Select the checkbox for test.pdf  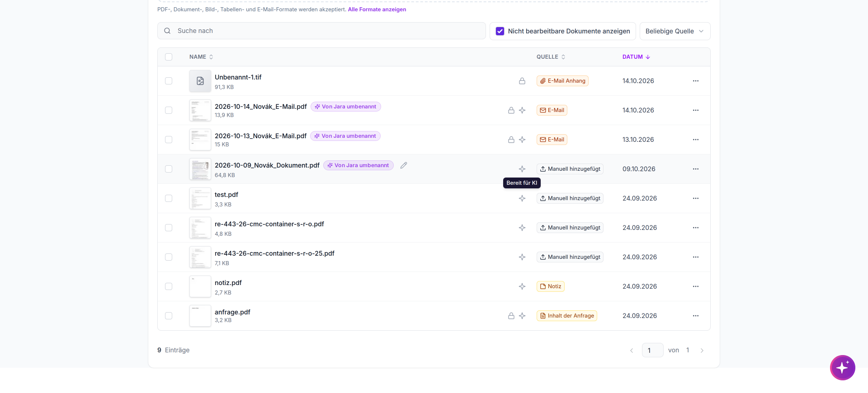pos(169,198)
